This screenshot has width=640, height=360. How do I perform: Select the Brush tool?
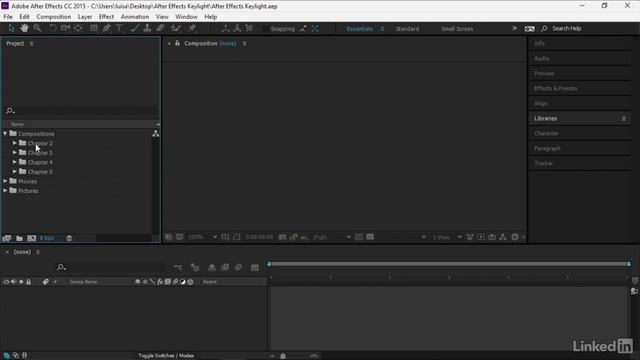tap(135, 28)
